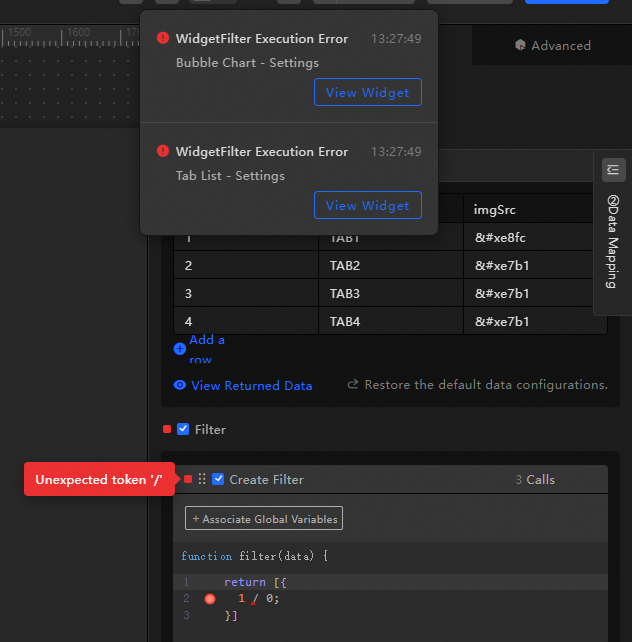The image size is (632, 642).
Task: Select row number 4 cell
Action: (246, 321)
